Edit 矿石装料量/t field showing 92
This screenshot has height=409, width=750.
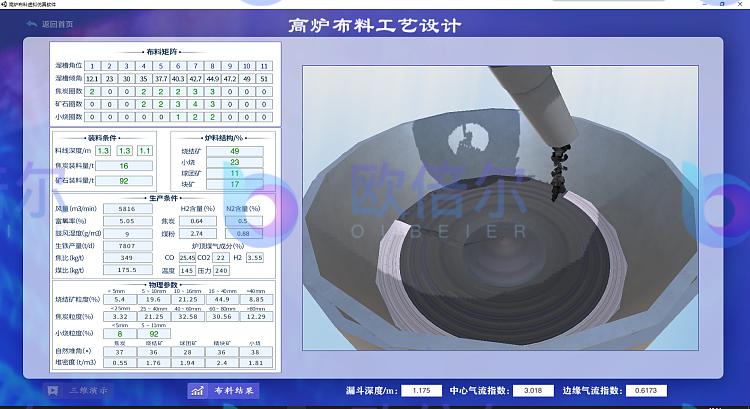pyautogui.click(x=123, y=181)
